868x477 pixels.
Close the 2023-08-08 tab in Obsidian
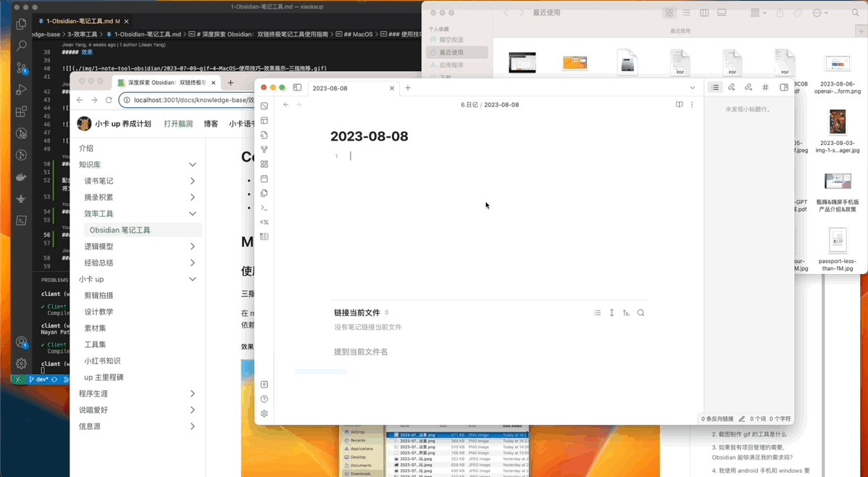point(392,88)
